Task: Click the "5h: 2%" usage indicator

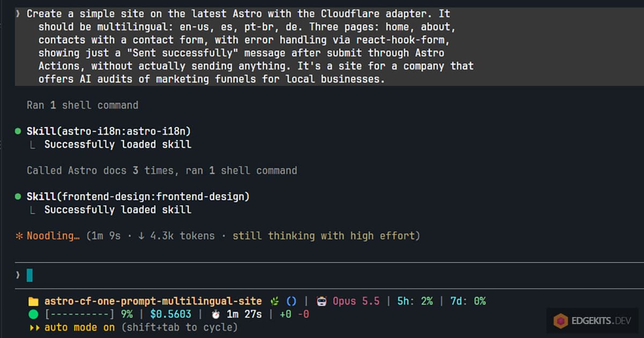Action: click(x=415, y=302)
